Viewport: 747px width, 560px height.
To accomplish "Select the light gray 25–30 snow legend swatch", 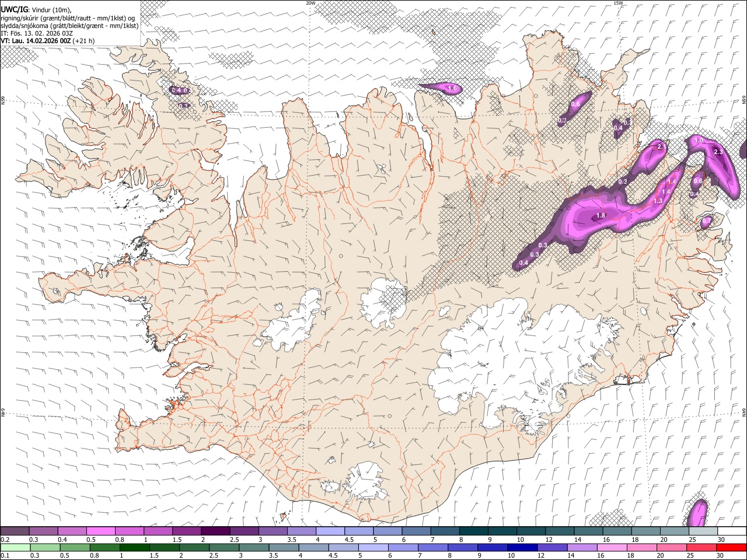I will click(703, 531).
